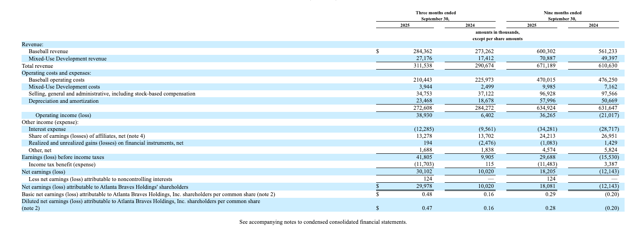Viewport: 644px width, 235px height.
Task: Select Baseball operating costs value 210,443
Action: point(422,80)
